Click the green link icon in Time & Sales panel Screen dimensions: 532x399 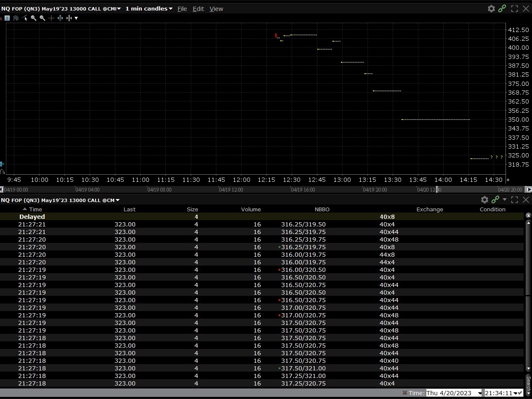(495, 200)
